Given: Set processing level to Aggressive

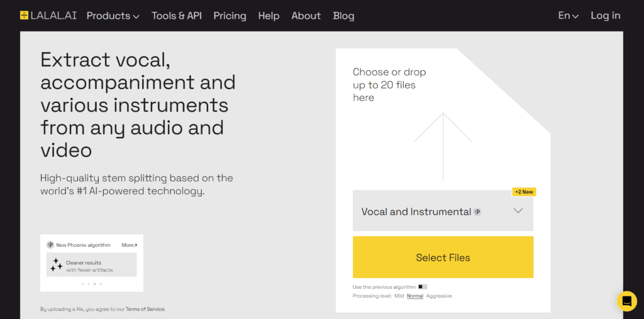Looking at the screenshot, I should [439, 296].
